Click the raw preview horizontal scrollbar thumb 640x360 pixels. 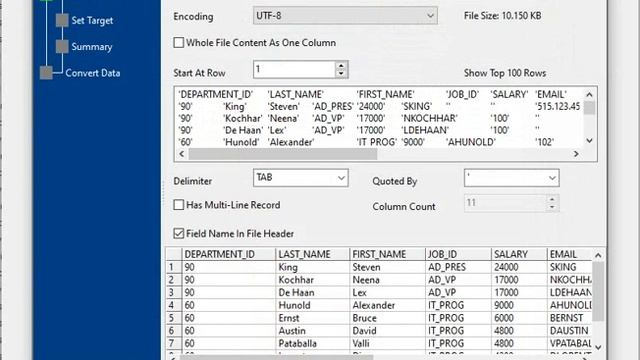283,154
